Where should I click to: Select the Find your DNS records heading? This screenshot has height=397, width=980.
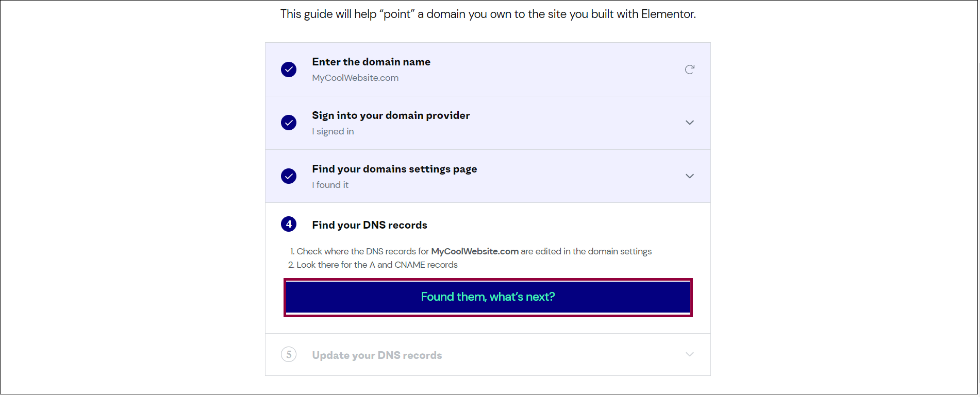point(370,225)
